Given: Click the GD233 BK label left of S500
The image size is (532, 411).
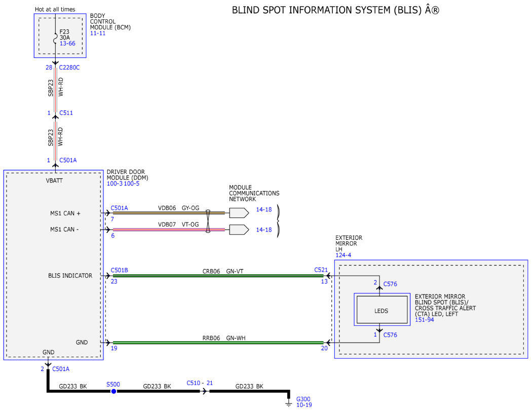Looking at the screenshot, I should coord(73,386).
